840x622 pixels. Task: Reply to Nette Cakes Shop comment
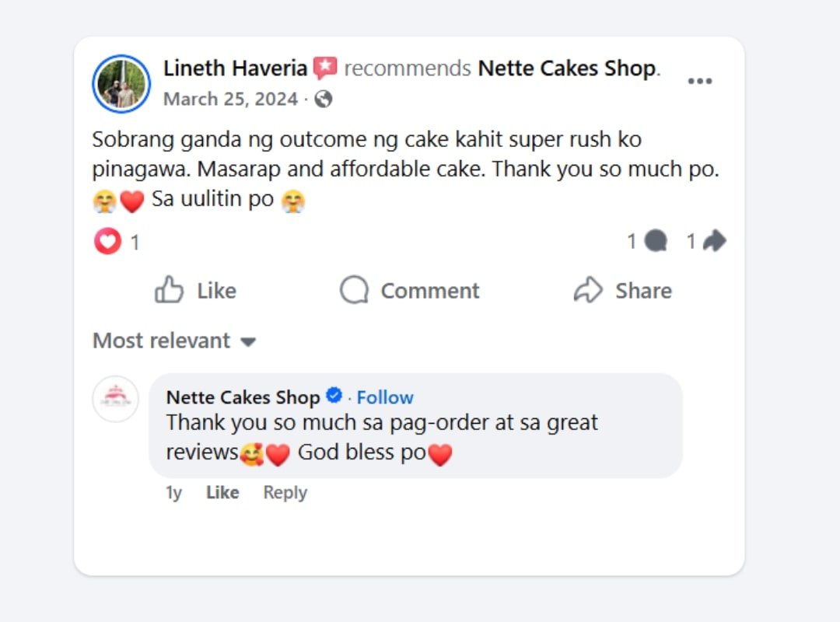pos(285,492)
